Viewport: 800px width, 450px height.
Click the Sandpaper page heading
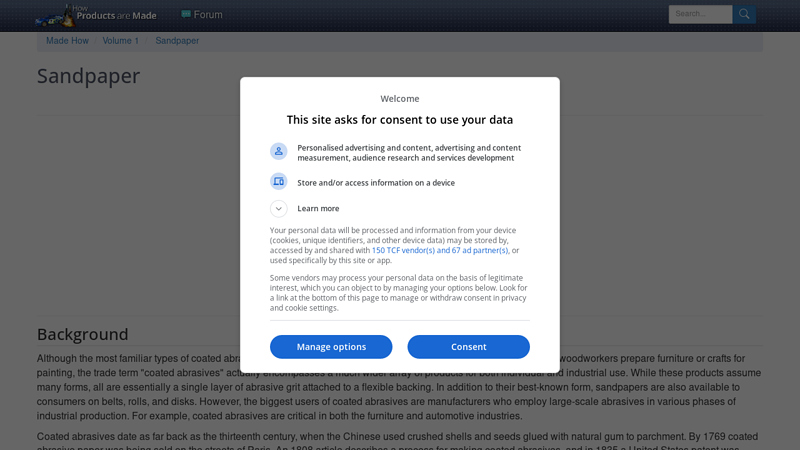[88, 76]
